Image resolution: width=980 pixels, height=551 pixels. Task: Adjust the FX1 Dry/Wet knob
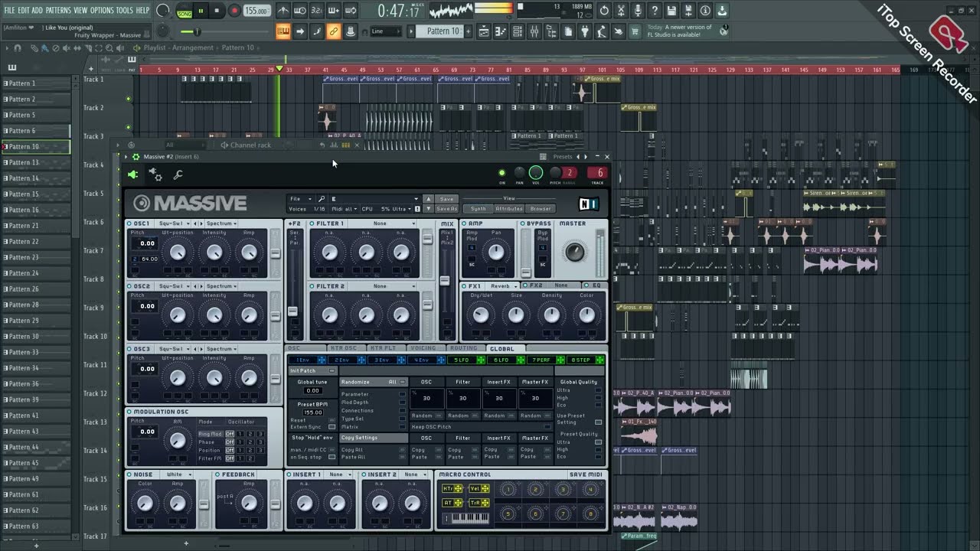[x=481, y=315]
